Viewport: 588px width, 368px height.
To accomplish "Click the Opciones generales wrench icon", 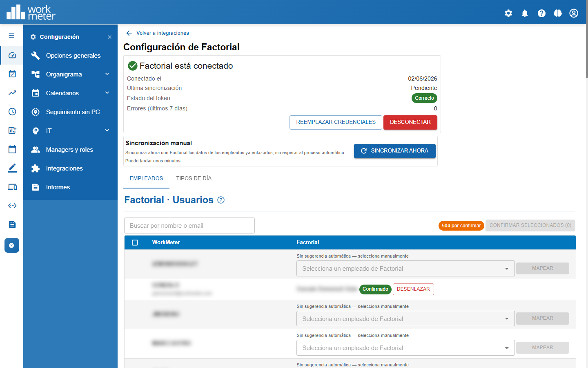I will (x=36, y=56).
